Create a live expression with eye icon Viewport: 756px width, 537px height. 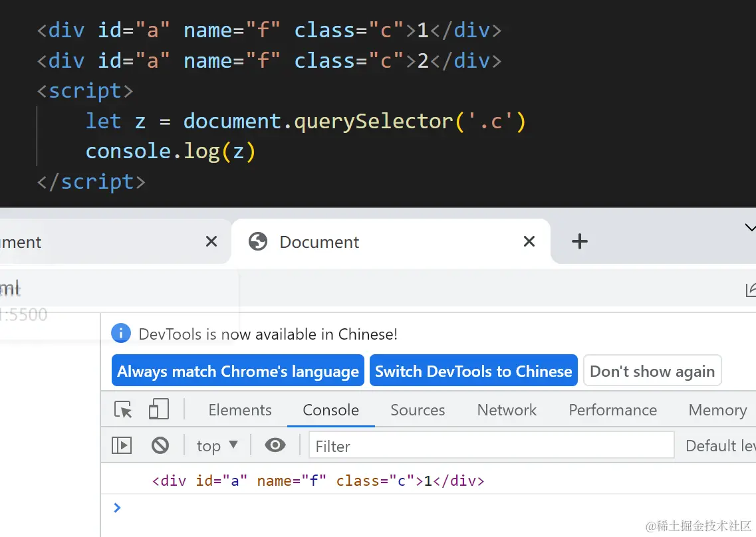pyautogui.click(x=275, y=445)
